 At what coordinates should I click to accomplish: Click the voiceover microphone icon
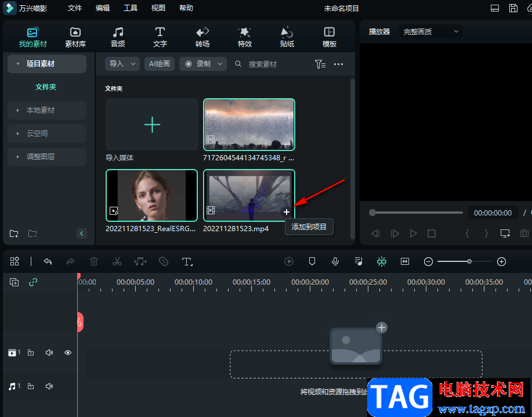(335, 262)
